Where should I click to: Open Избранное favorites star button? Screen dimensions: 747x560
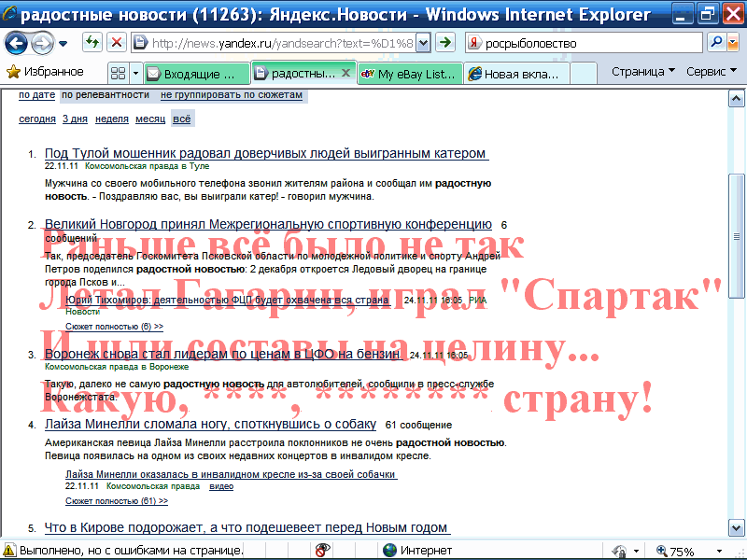point(45,72)
